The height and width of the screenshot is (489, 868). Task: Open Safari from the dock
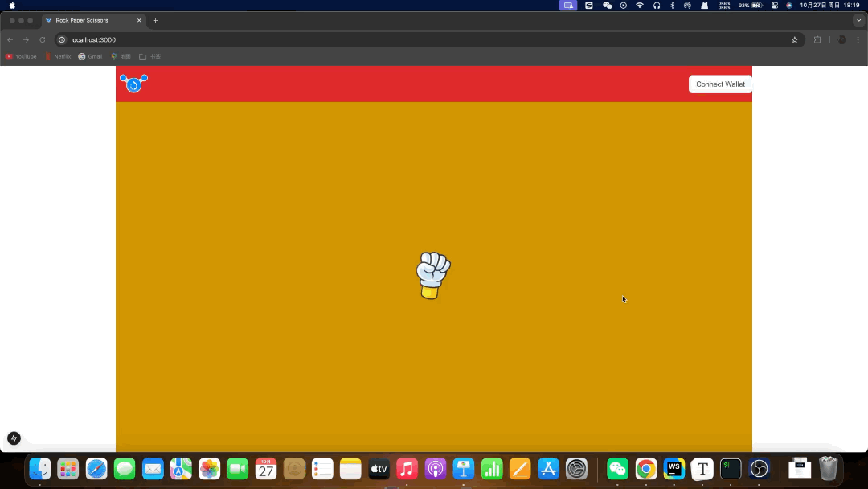click(96, 469)
